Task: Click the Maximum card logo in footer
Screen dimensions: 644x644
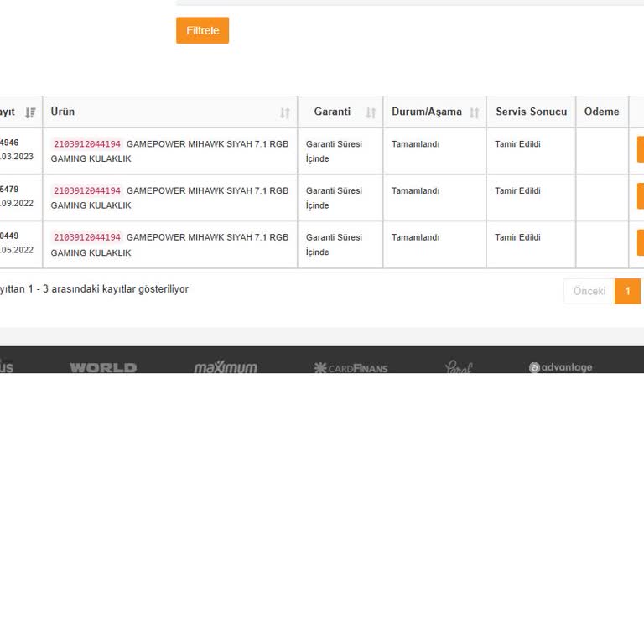Action: pyautogui.click(x=226, y=367)
